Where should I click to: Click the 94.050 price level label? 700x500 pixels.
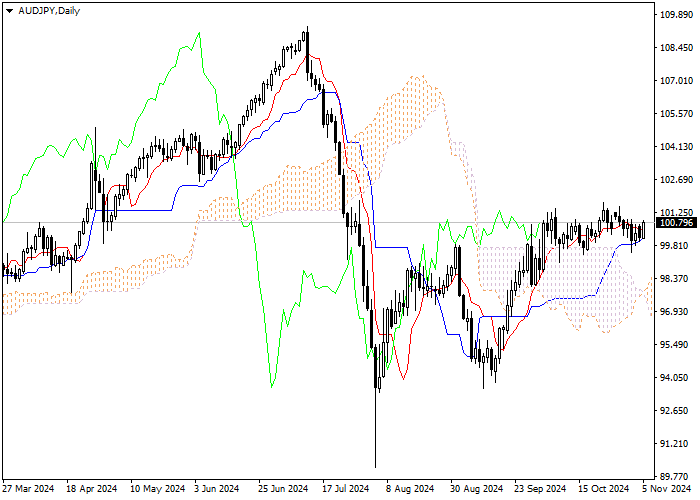coord(674,378)
